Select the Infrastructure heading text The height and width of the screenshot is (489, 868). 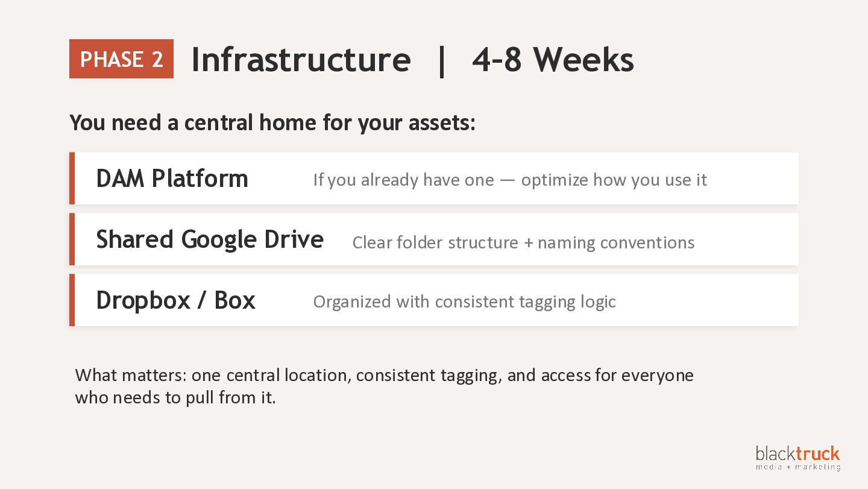point(301,60)
